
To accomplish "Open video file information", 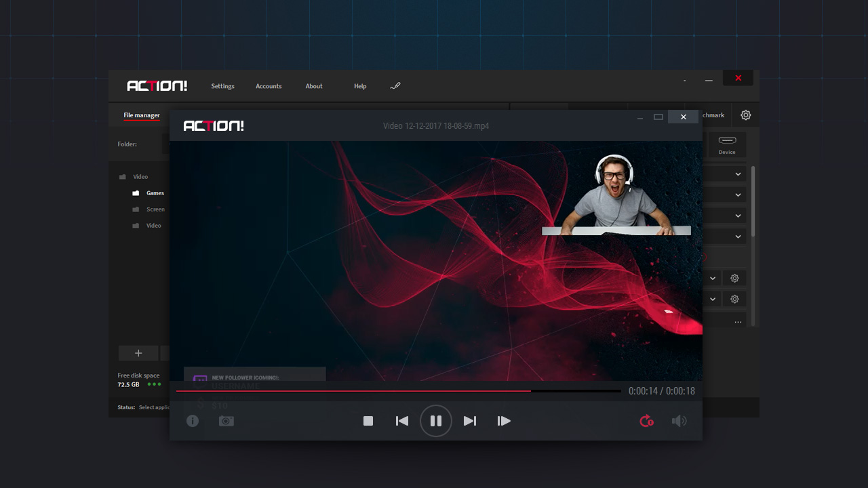I will click(x=192, y=421).
